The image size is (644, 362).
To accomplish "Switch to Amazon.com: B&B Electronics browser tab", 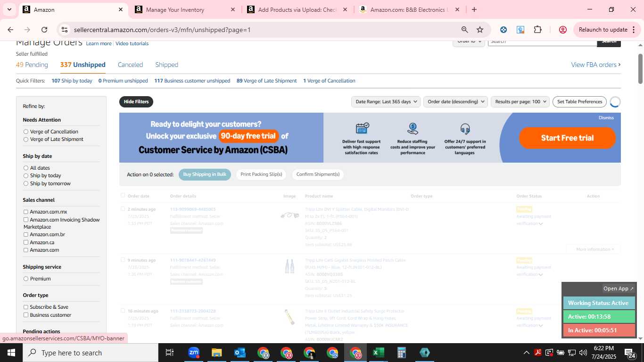I will [408, 9].
